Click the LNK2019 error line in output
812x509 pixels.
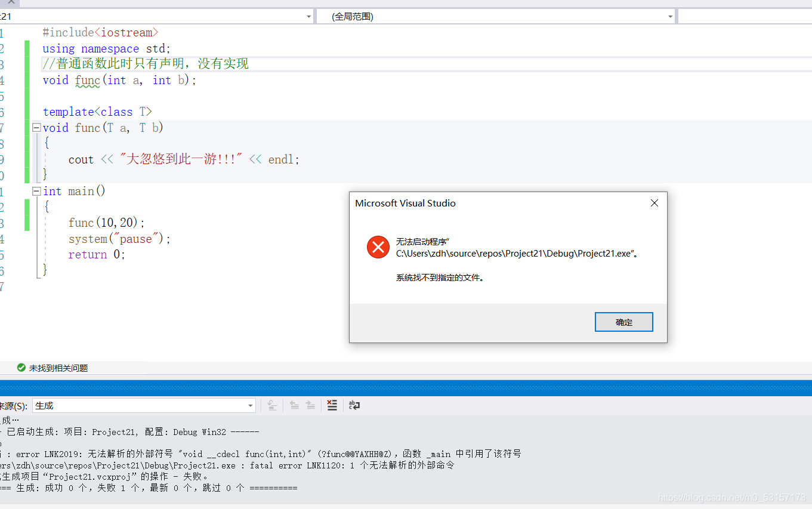pos(261,454)
